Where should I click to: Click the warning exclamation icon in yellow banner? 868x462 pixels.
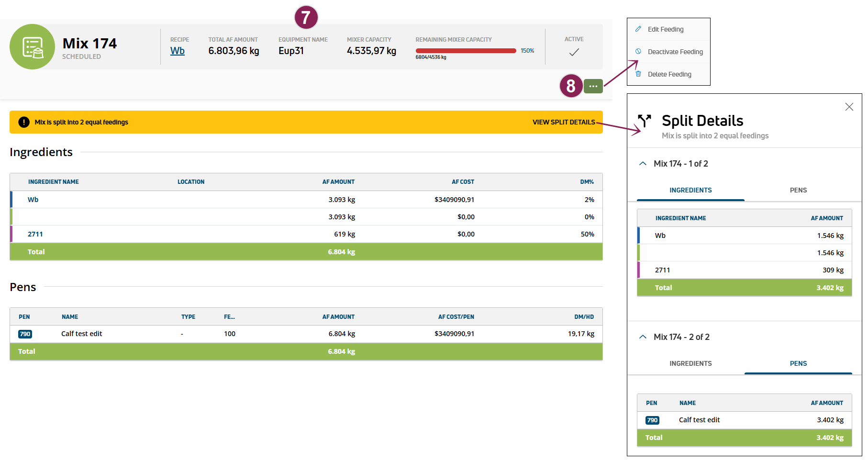click(x=23, y=122)
